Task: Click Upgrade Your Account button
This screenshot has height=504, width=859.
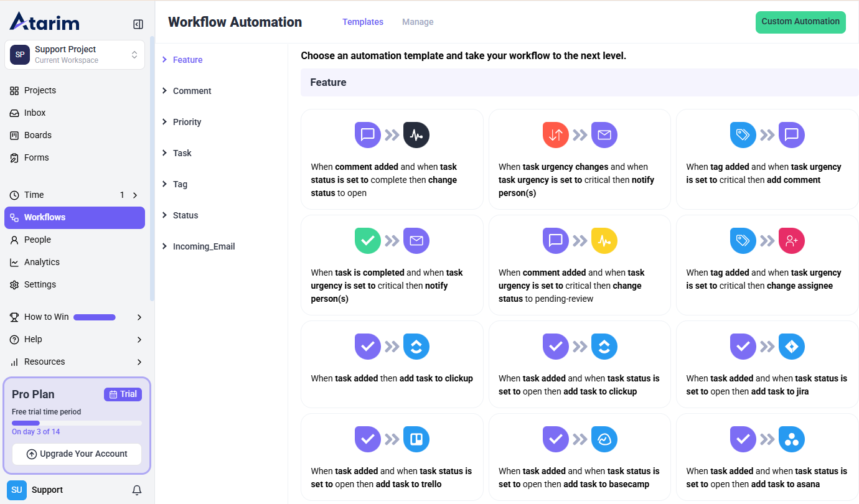Action: point(77,454)
